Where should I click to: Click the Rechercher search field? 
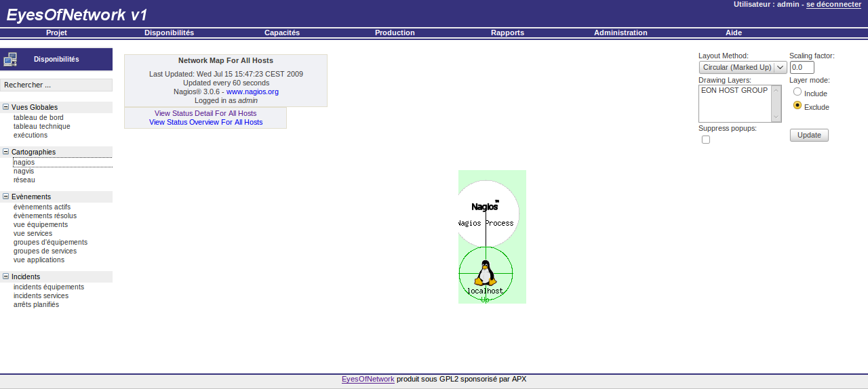click(56, 85)
